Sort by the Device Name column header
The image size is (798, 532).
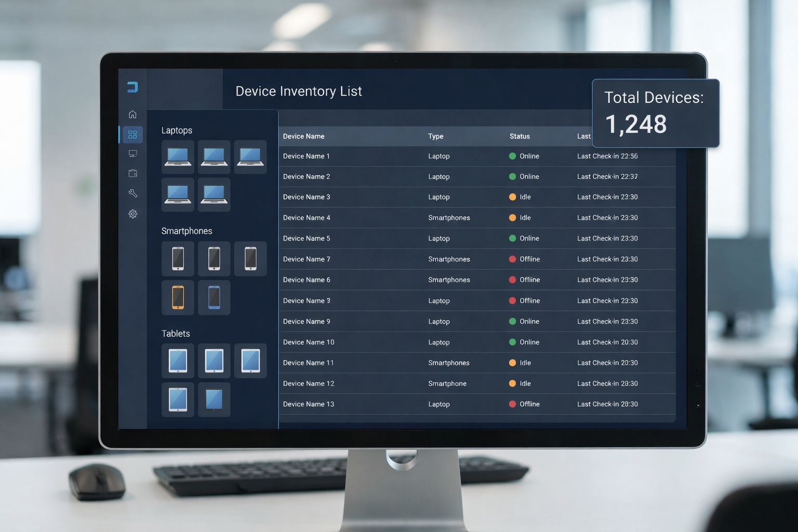304,136
